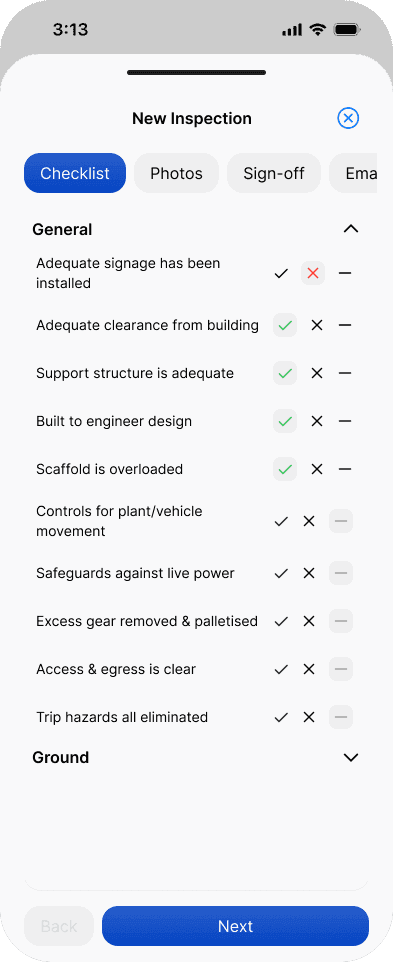Tap the sheet grabber handle at top

[196, 72]
